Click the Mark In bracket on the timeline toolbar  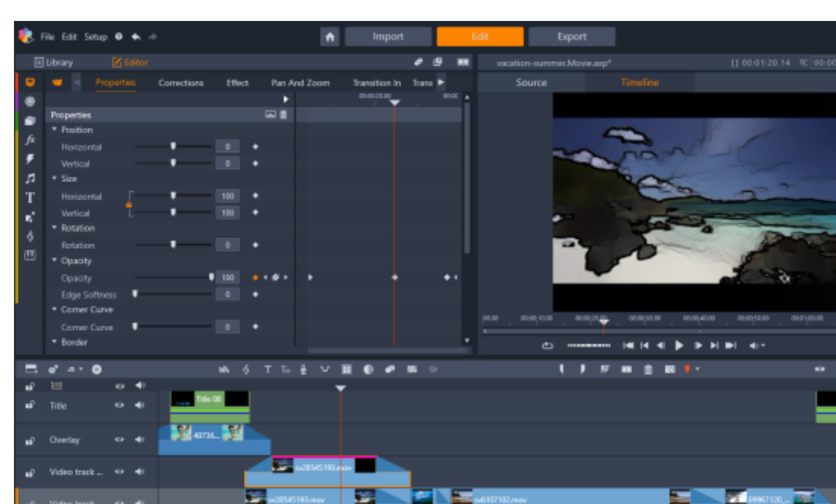click(x=561, y=369)
